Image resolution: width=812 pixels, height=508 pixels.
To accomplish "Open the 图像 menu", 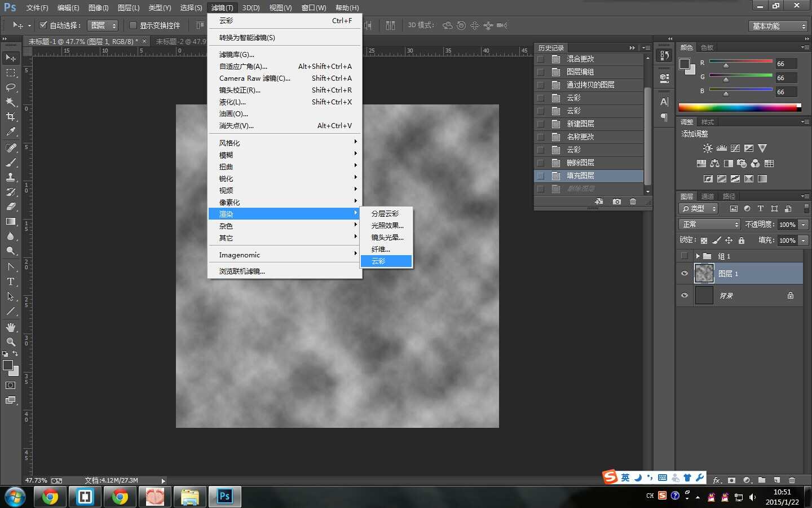I will coord(98,8).
